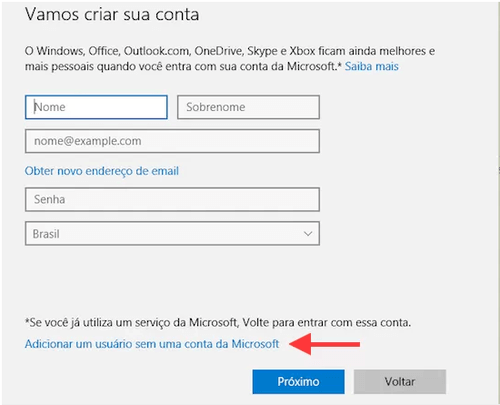Choose Obter novo endereço de email
This screenshot has height=405, width=500.
click(102, 171)
